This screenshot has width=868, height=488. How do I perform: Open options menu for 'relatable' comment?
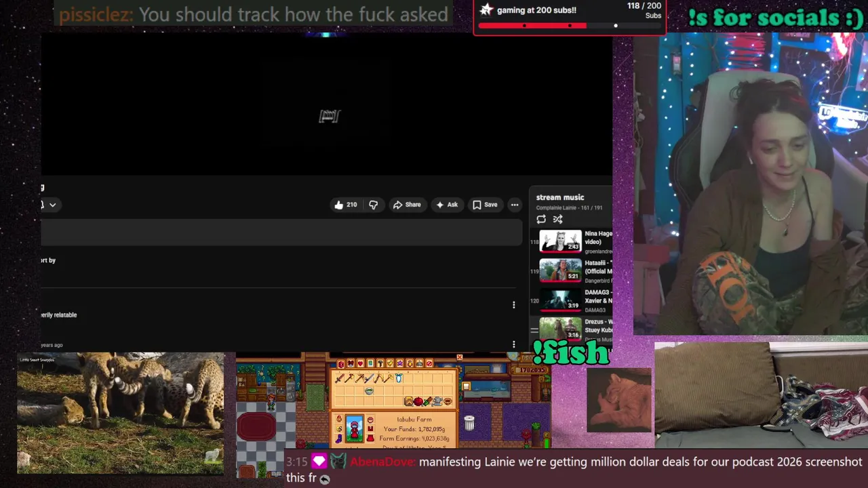tap(513, 305)
